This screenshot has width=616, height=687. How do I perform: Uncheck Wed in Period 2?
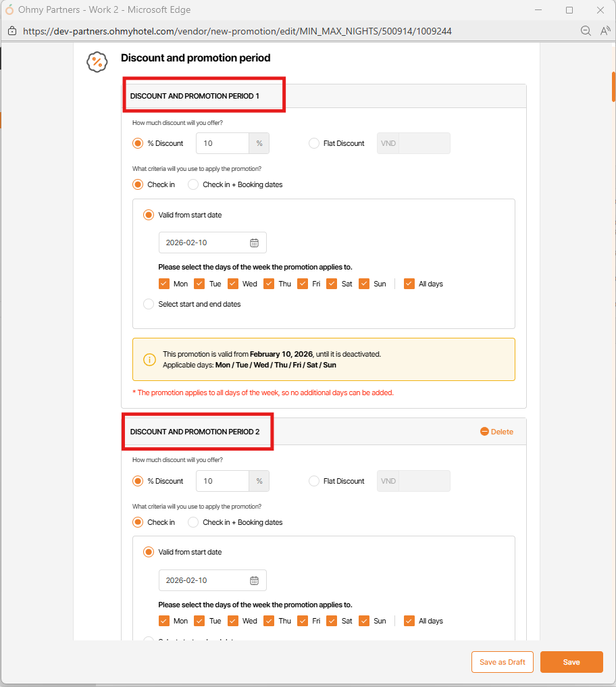click(x=233, y=621)
